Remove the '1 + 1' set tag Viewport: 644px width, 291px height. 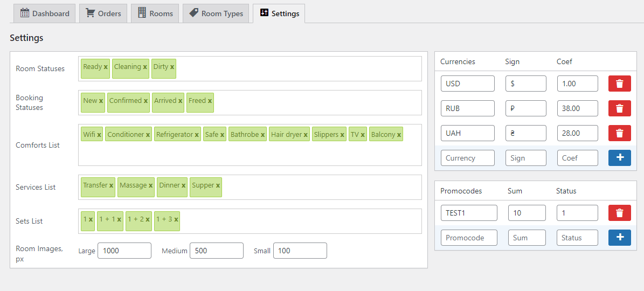119,219
